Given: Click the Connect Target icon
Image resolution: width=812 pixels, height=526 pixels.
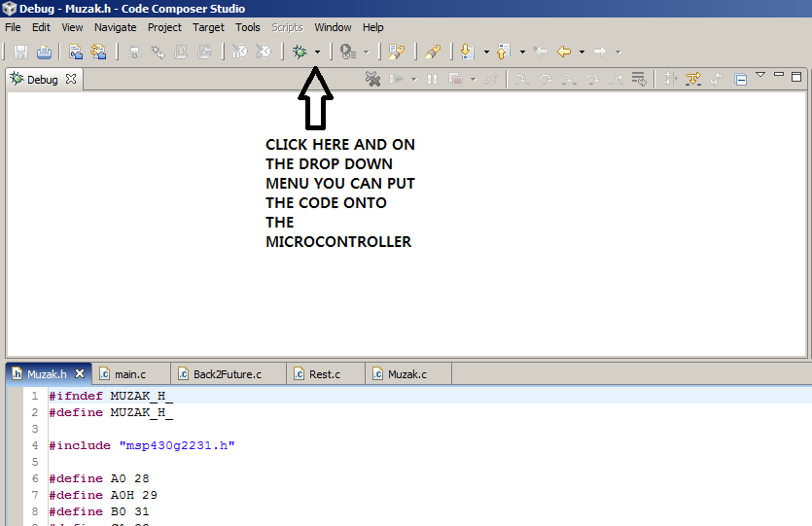Looking at the screenshot, I should pyautogui.click(x=134, y=52).
